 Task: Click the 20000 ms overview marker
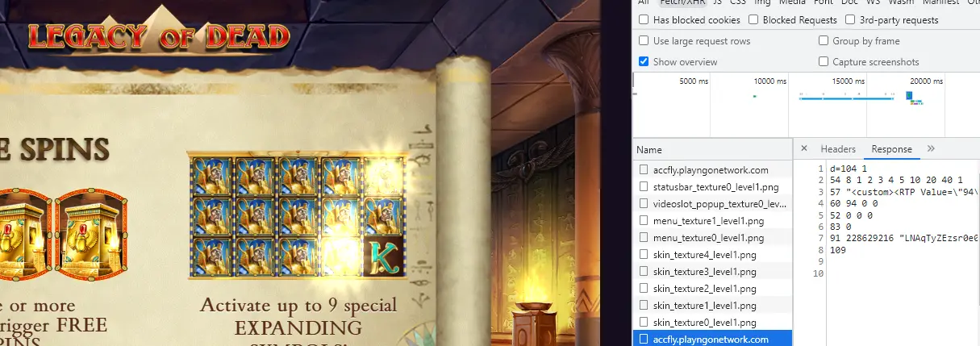pyautogui.click(x=926, y=81)
